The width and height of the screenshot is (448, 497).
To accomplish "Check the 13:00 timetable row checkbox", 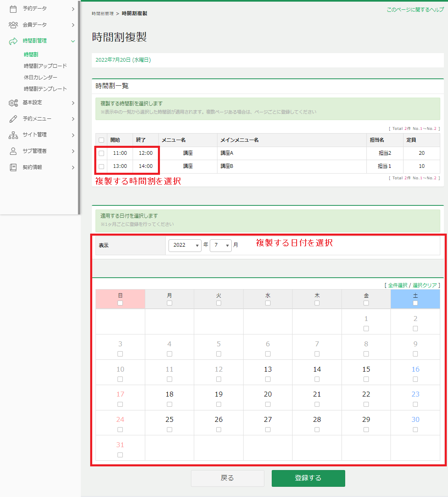I will click(x=102, y=167).
